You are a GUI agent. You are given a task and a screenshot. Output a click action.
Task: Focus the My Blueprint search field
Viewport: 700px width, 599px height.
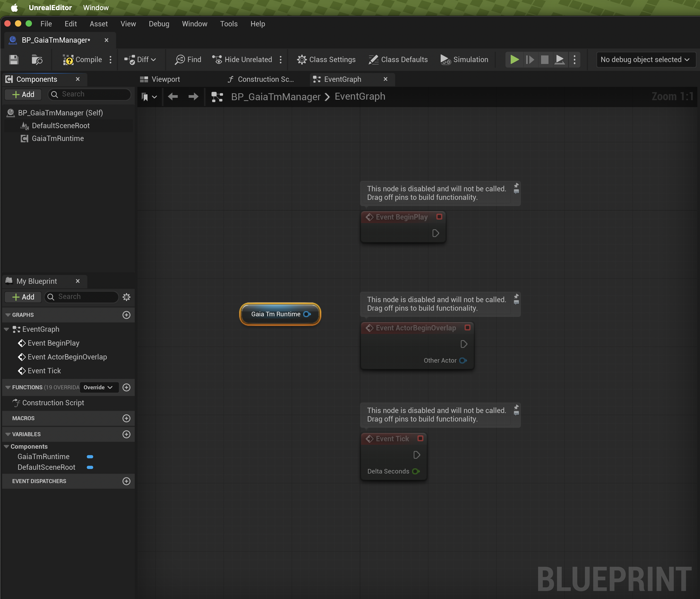pyautogui.click(x=82, y=297)
